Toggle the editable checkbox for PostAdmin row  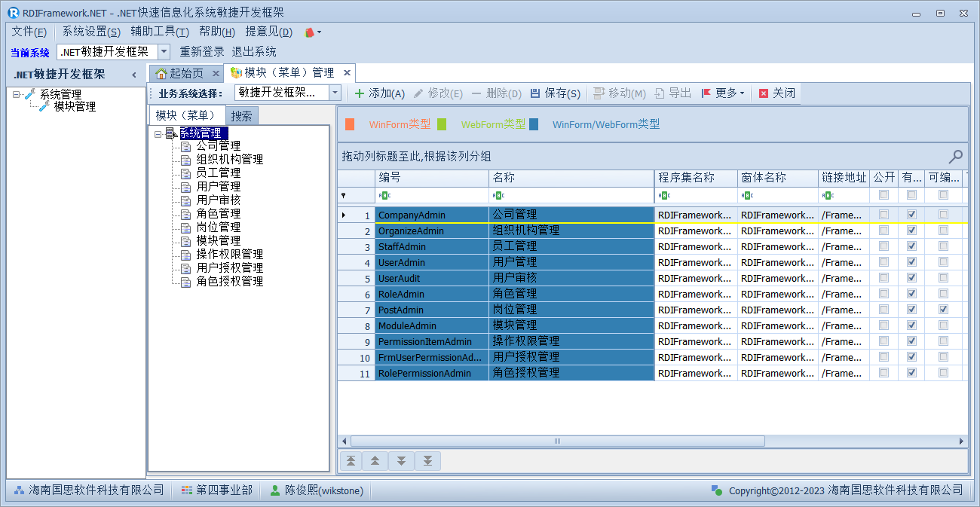point(943,310)
